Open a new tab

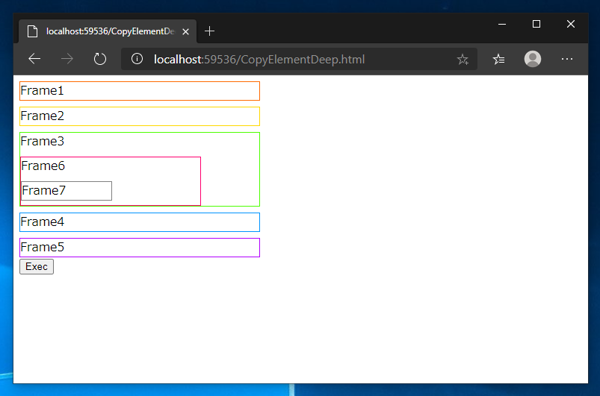(x=209, y=31)
